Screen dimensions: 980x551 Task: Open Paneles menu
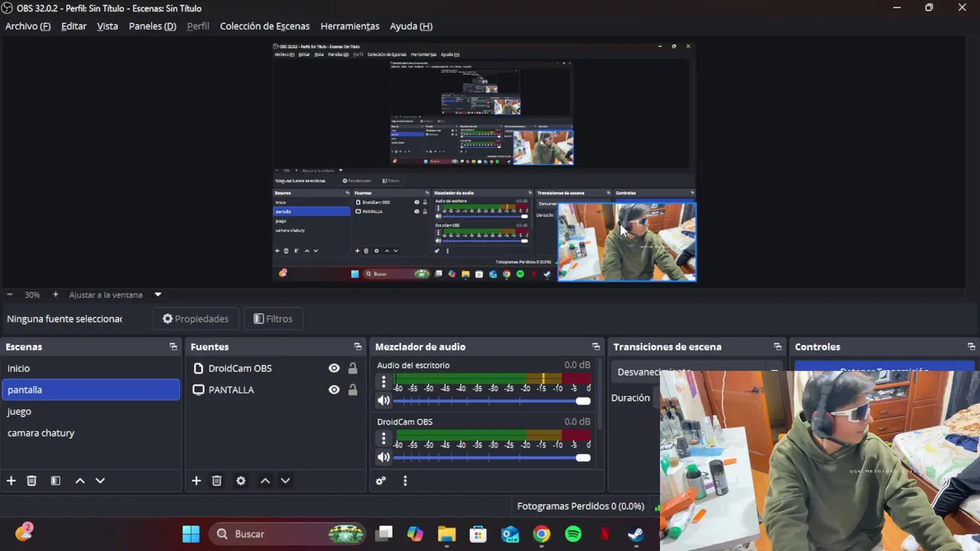point(152,26)
